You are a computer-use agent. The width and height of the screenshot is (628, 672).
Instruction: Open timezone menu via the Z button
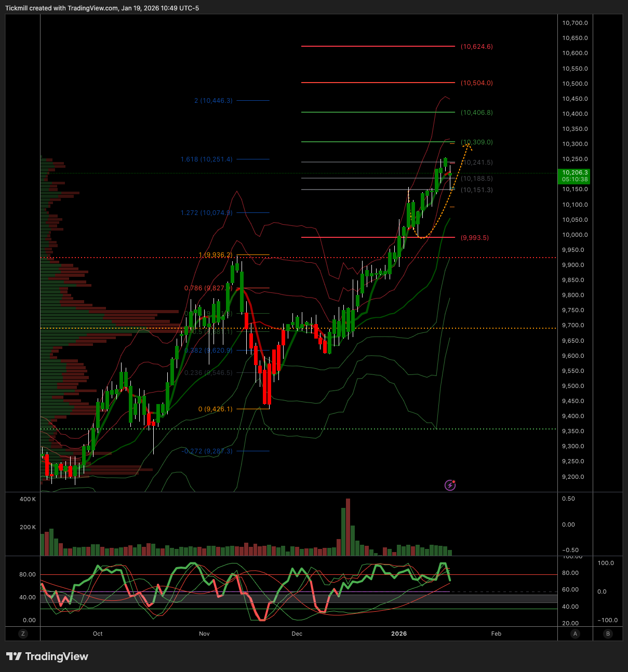tap(23, 634)
